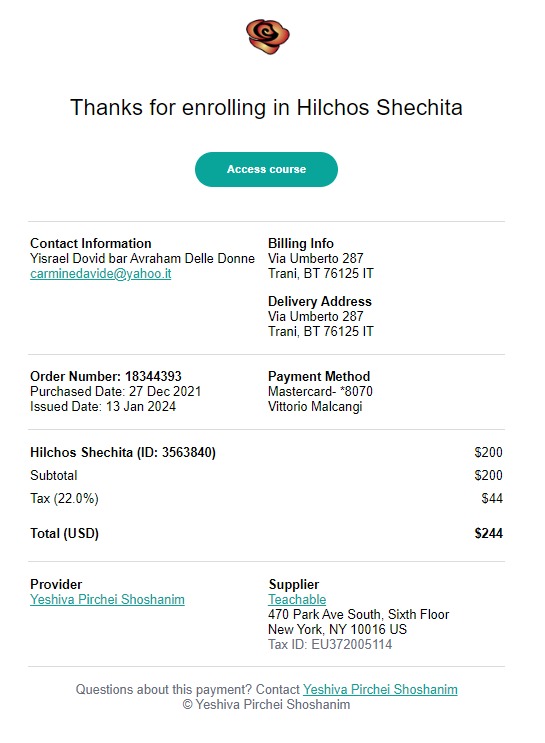
Task: Select the Tax ID EU372005114 text
Action: click(330, 644)
